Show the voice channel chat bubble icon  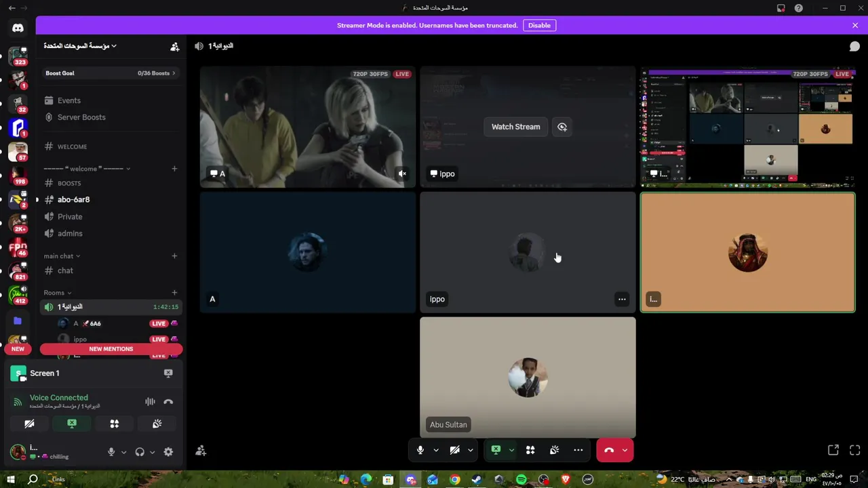coord(854,46)
